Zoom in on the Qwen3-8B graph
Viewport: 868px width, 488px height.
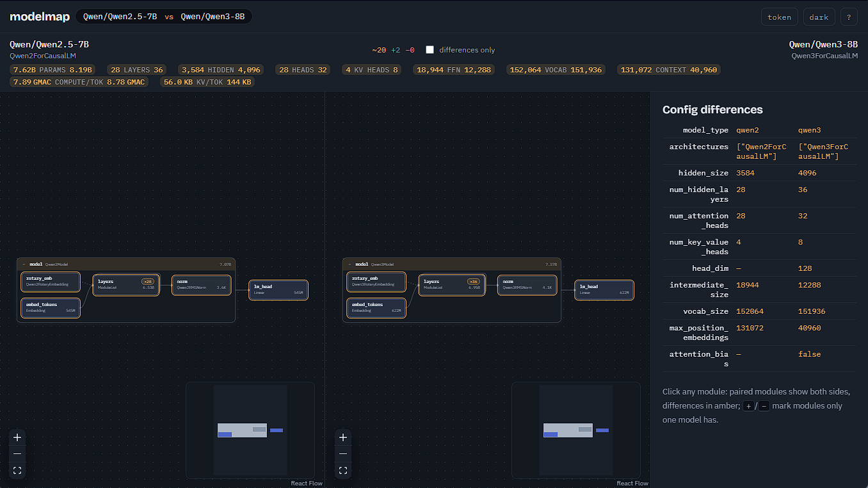coord(343,437)
